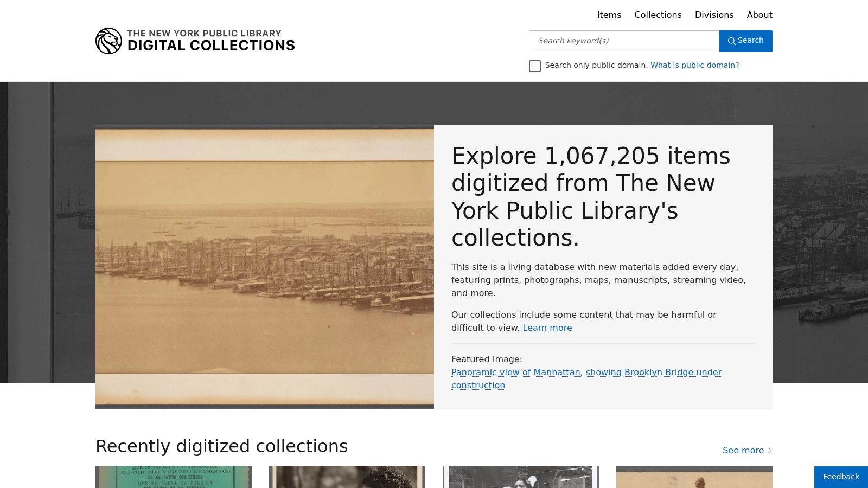868x488 pixels.
Task: Open the Digital Collections home title link
Action: (211, 41)
